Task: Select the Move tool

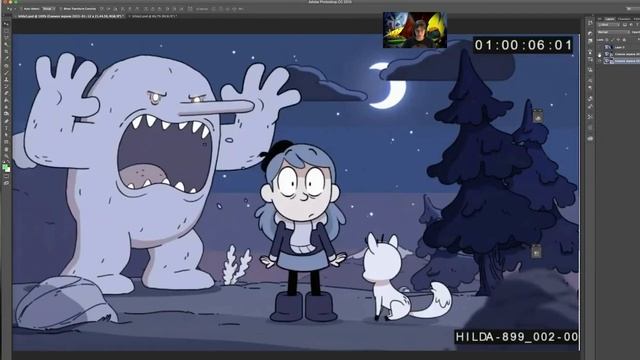Action: [x=6, y=24]
